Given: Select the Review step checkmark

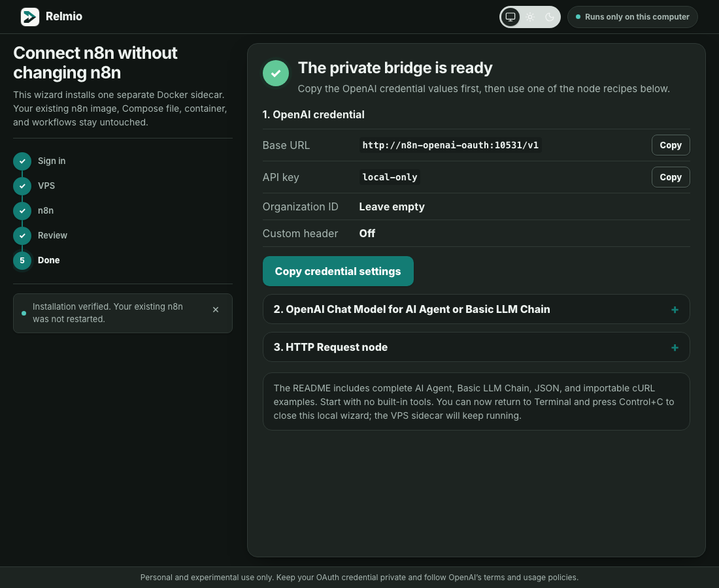Looking at the screenshot, I should [x=22, y=235].
